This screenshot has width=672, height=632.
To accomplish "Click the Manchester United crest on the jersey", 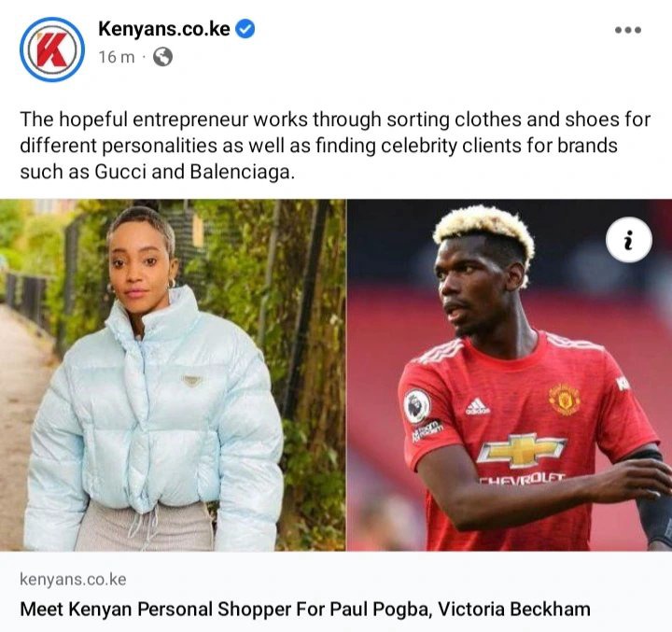I will coord(565,399).
